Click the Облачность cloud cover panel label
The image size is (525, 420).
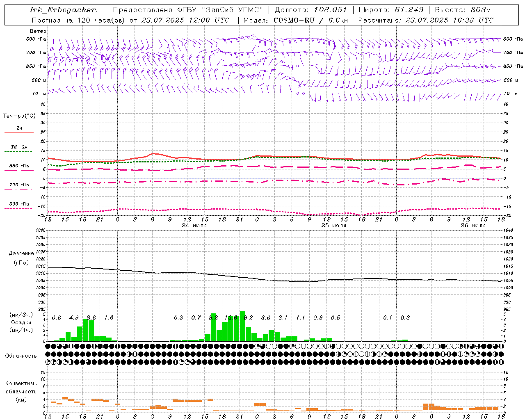(21, 356)
